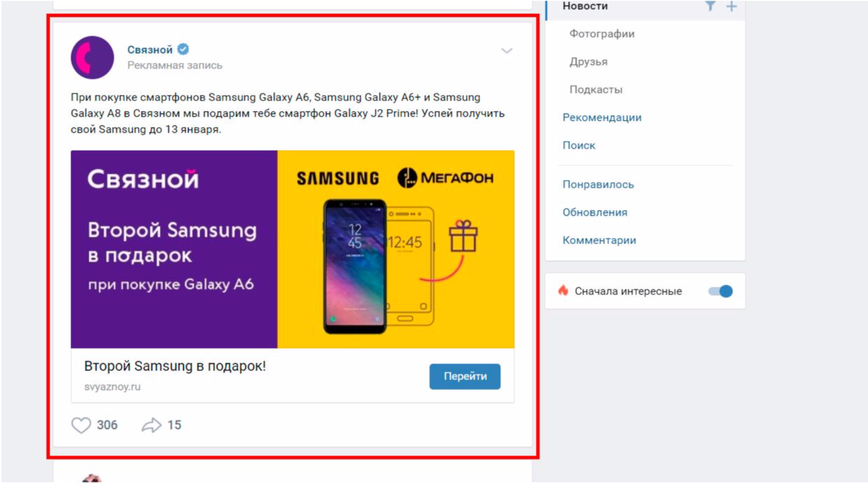Viewport: 868px width, 483px height.
Task: Click the svyaznoy.ru link
Action: point(113,387)
